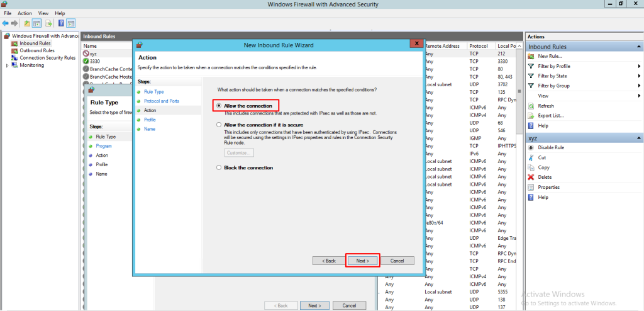Go to the Protocol and Ports step link
The image size is (644, 311).
tap(162, 101)
